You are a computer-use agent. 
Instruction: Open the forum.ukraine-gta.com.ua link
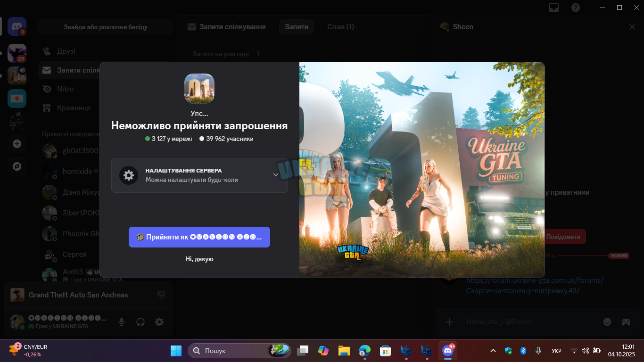[x=535, y=286]
